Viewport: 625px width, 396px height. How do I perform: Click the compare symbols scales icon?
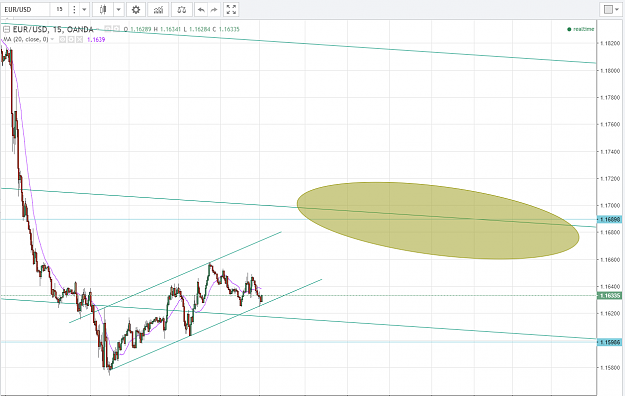(x=182, y=10)
